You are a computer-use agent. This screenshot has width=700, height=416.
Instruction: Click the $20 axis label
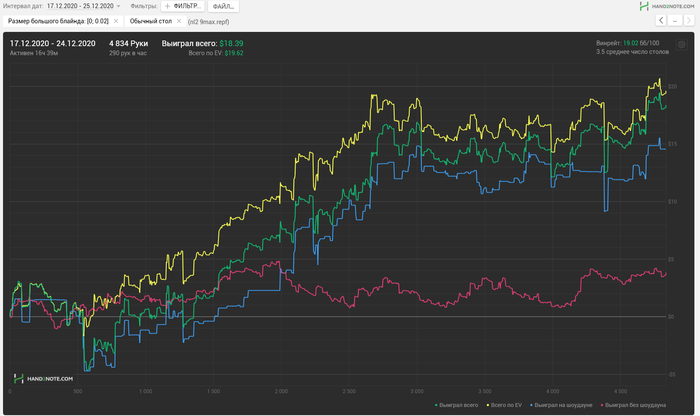click(672, 87)
